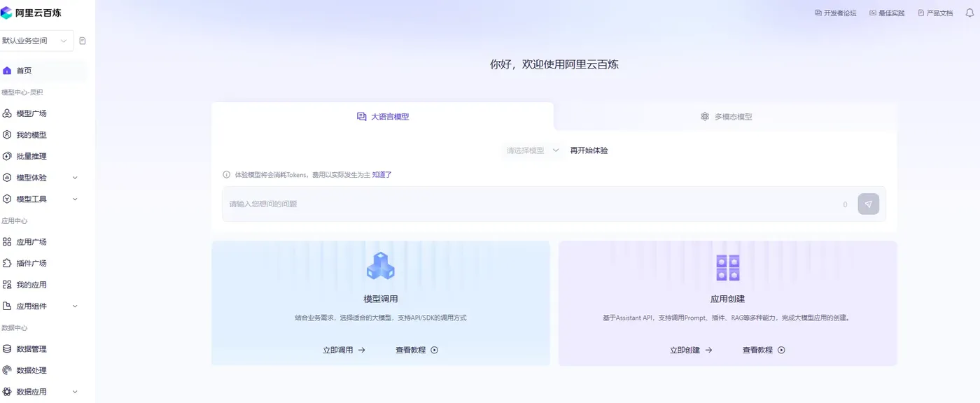Click the info icon beside Tokens notice

click(x=226, y=175)
